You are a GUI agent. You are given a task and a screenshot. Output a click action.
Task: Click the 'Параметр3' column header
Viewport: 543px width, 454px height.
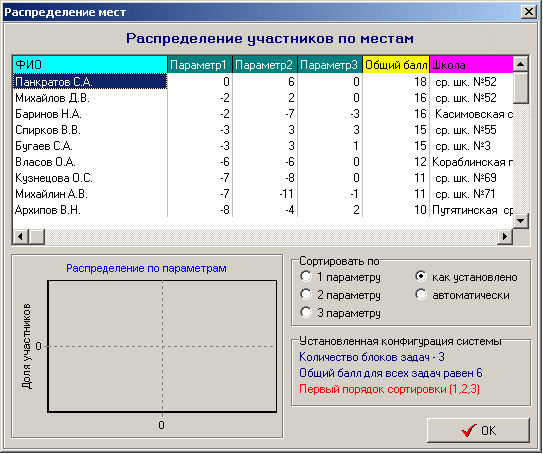(330, 65)
